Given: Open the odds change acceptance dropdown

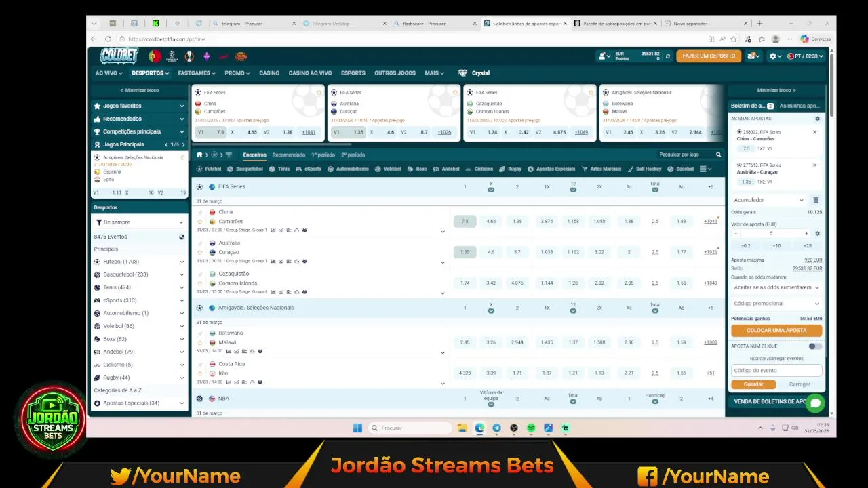Looking at the screenshot, I should [776, 287].
